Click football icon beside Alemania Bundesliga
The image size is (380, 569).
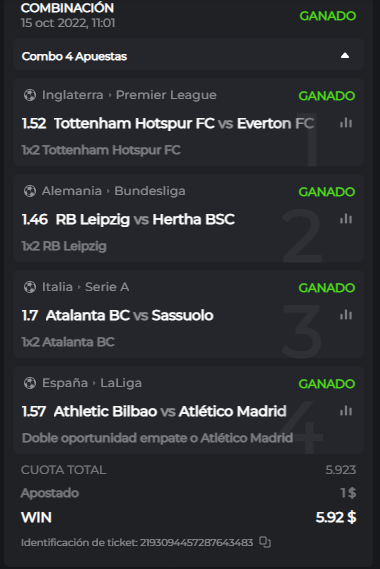(x=30, y=191)
